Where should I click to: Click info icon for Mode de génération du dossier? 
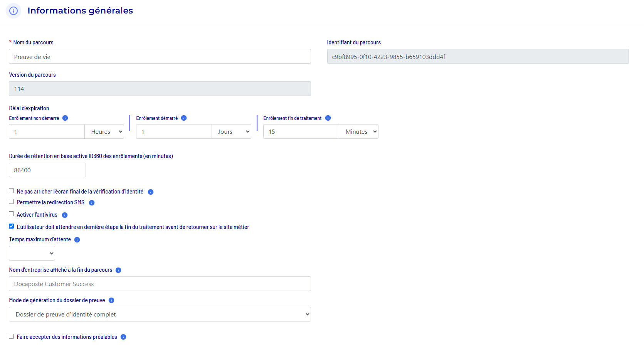click(x=111, y=300)
